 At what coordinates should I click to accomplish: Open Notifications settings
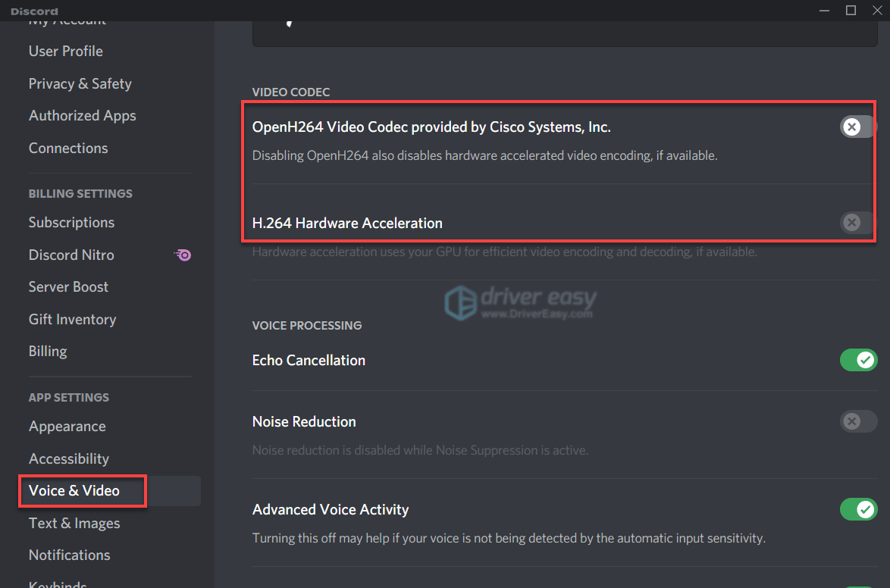69,555
